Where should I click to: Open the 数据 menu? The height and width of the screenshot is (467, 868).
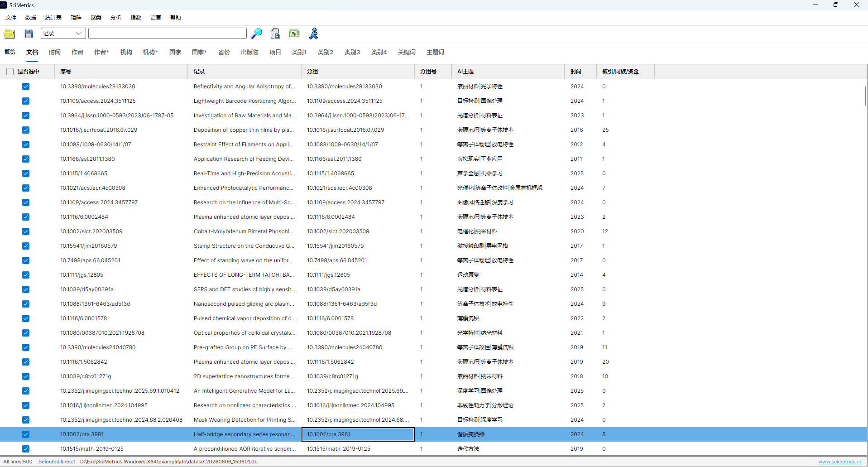[31, 18]
